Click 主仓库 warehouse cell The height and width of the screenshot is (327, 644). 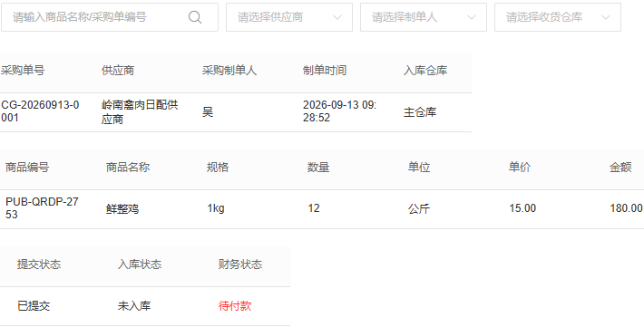(420, 112)
